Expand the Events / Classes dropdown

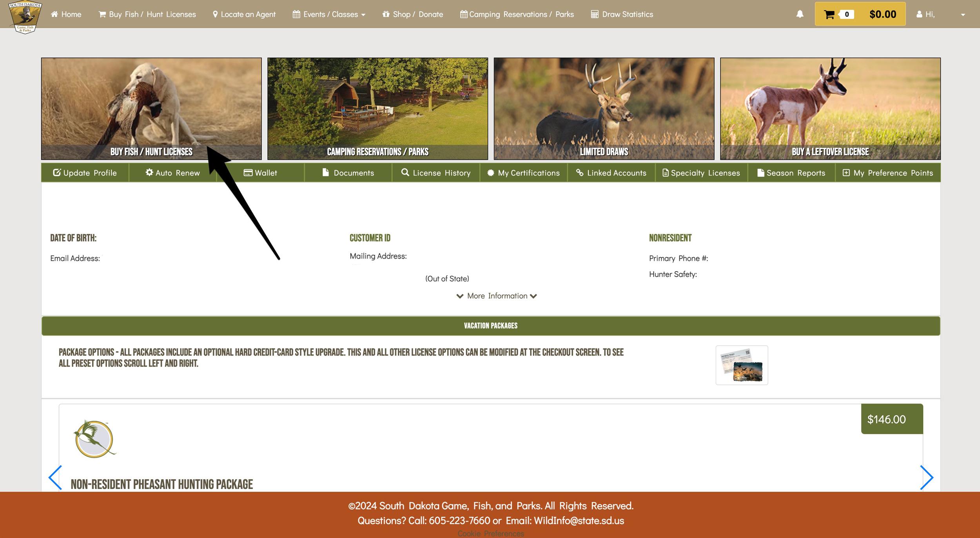pos(328,14)
